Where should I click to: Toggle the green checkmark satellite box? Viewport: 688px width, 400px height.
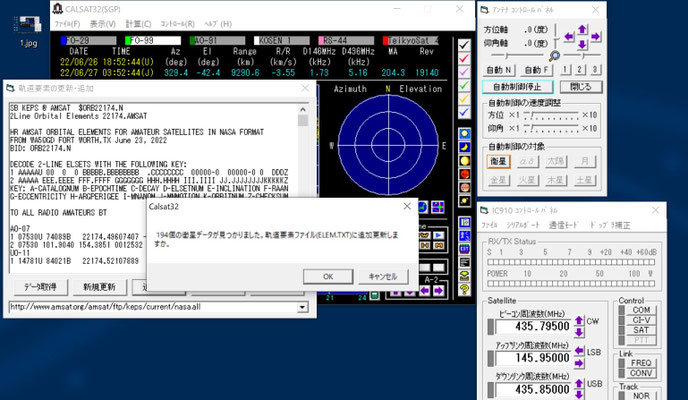(463, 85)
